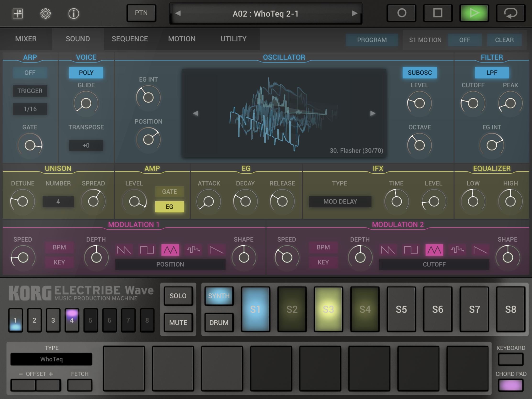Screen dimensions: 532x399
Task: Open the arpeggiator 1/16 rate selector
Action: click(x=30, y=109)
